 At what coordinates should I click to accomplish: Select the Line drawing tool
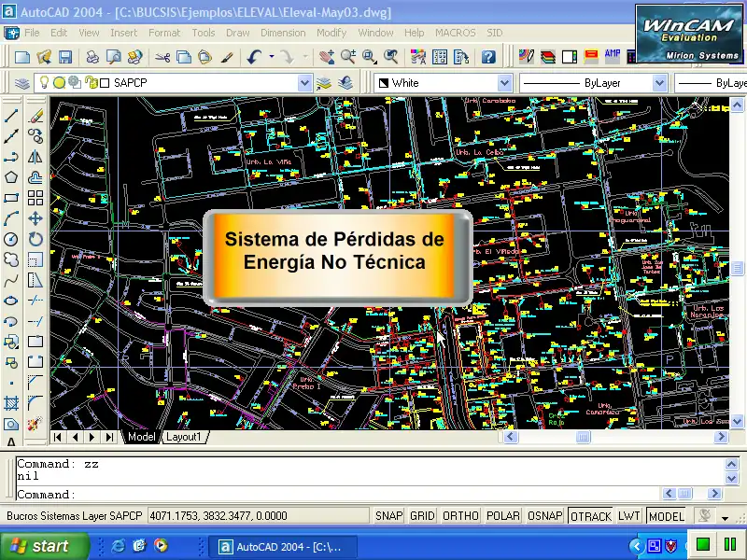(11, 117)
